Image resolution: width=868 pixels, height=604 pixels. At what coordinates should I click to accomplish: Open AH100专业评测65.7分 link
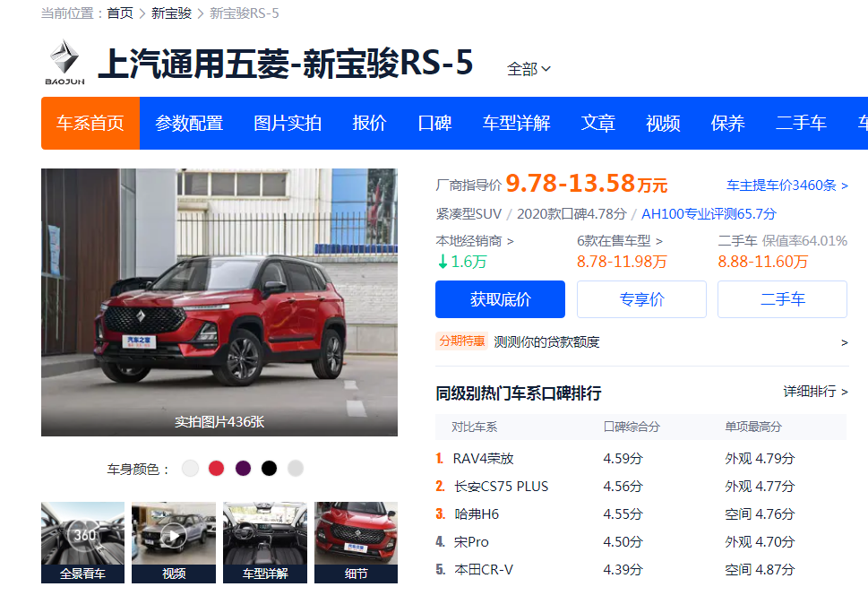click(x=709, y=213)
